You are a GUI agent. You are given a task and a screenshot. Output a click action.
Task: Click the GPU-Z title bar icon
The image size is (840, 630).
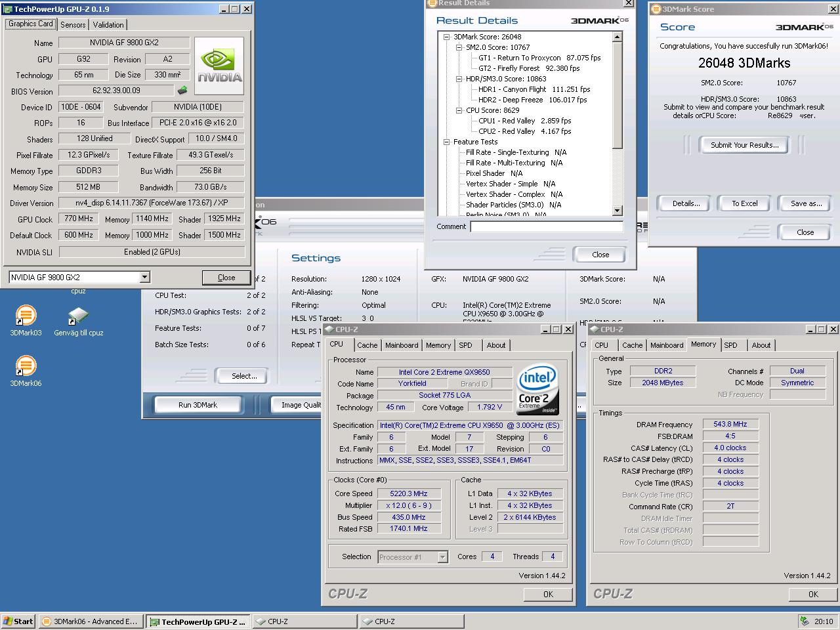click(x=7, y=9)
